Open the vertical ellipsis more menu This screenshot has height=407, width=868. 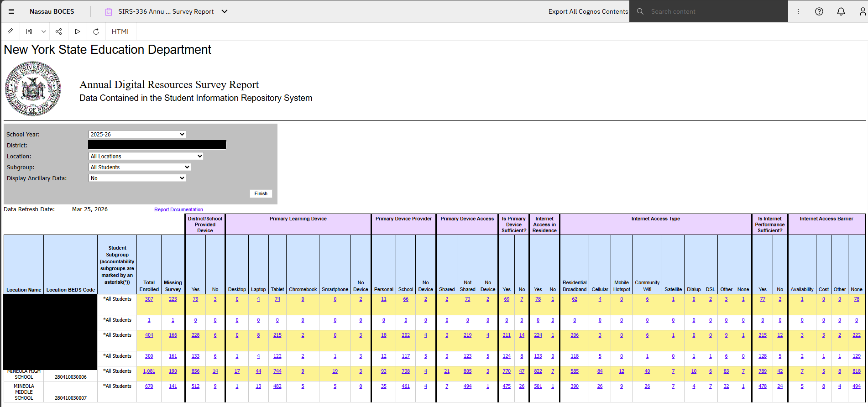(x=798, y=11)
